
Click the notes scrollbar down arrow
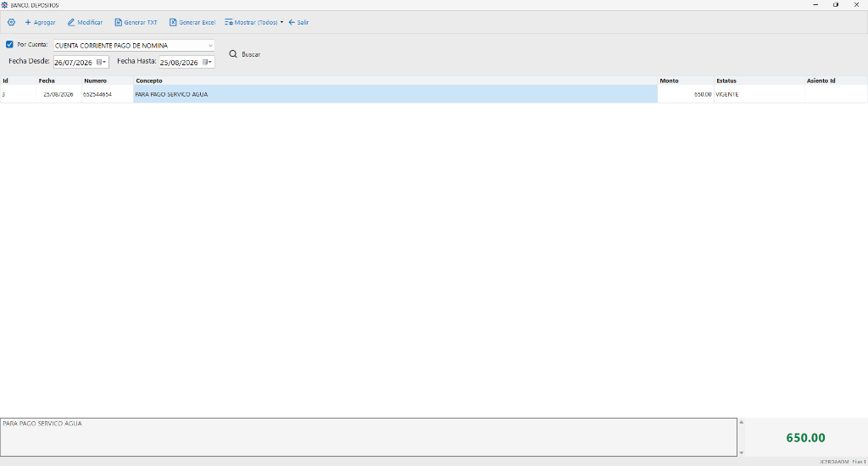[x=741, y=452]
